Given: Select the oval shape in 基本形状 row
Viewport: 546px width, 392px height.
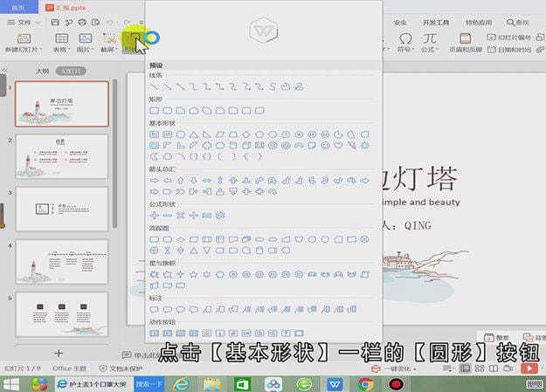Looking at the screenshot, I should 180,134.
